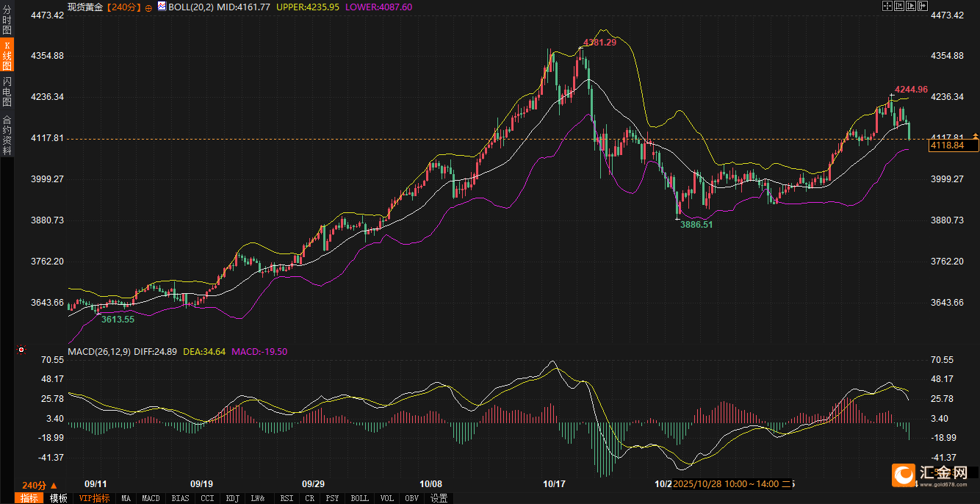Screen dimensions: 980x504
Task: Click the orange circled-plus icon beside 240分
Action: pos(148,7)
